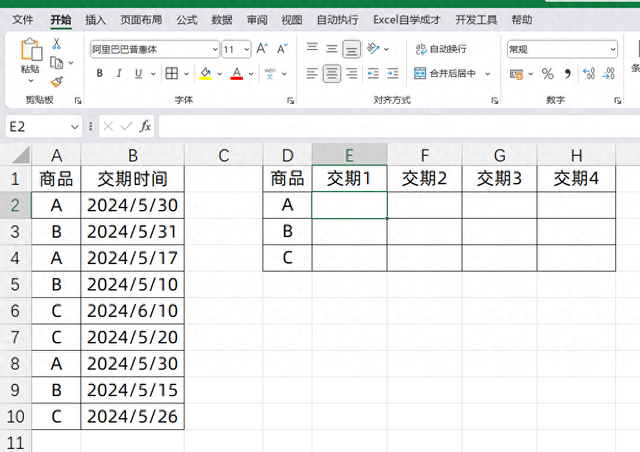The image size is (640, 452).
Task: Click the Format Painter brush icon
Action: pos(57,82)
